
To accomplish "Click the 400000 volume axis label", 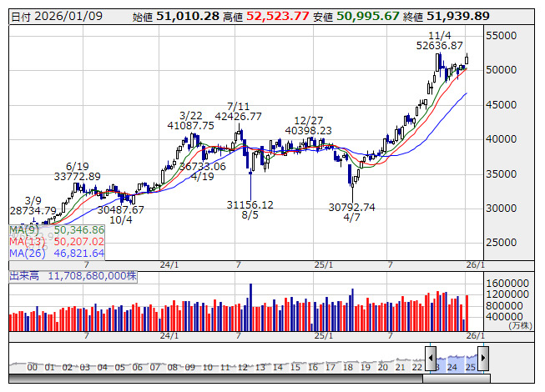I will (504, 317).
